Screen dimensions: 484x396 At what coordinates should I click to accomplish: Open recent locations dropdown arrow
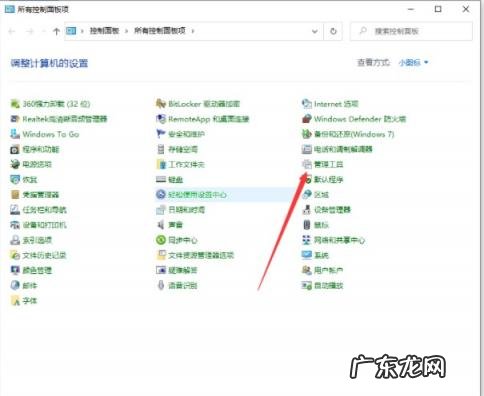pyautogui.click(x=43, y=31)
